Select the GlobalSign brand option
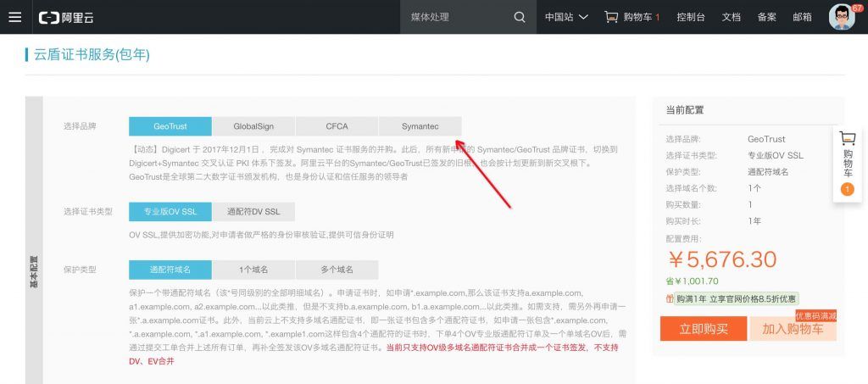 pyautogui.click(x=253, y=126)
